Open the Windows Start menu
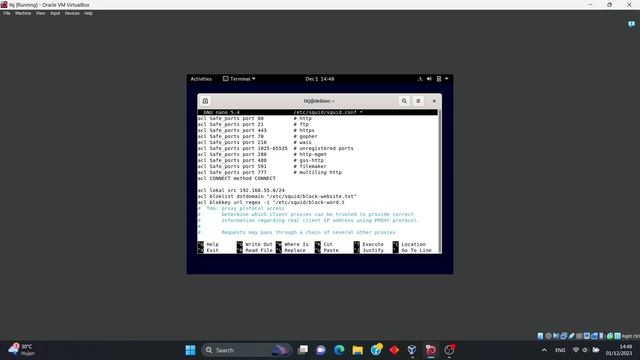Viewport: 640px width, 360px height. coord(190,350)
